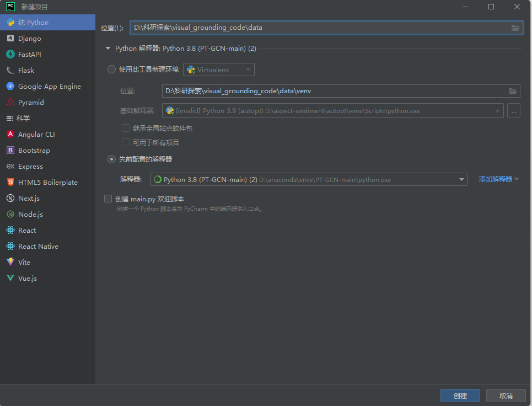This screenshot has width=532, height=406.
Task: Select Django project type
Action: [x=47, y=39]
